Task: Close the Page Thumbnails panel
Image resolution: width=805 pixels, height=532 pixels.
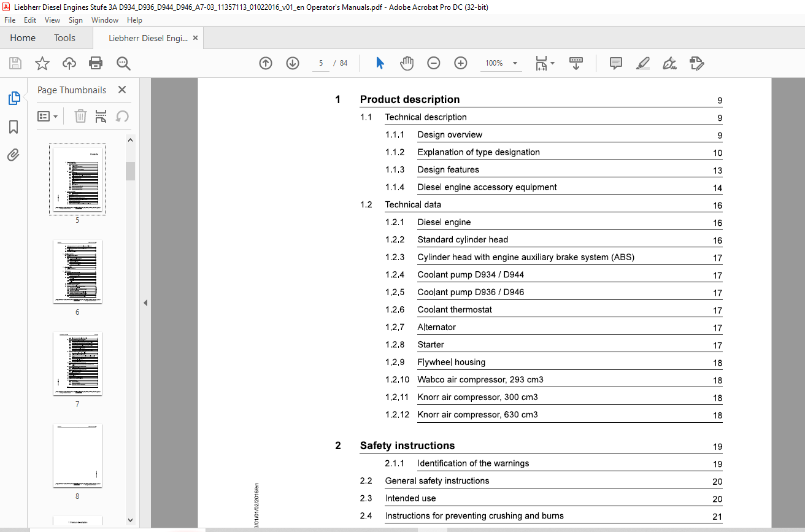Action: [x=122, y=90]
